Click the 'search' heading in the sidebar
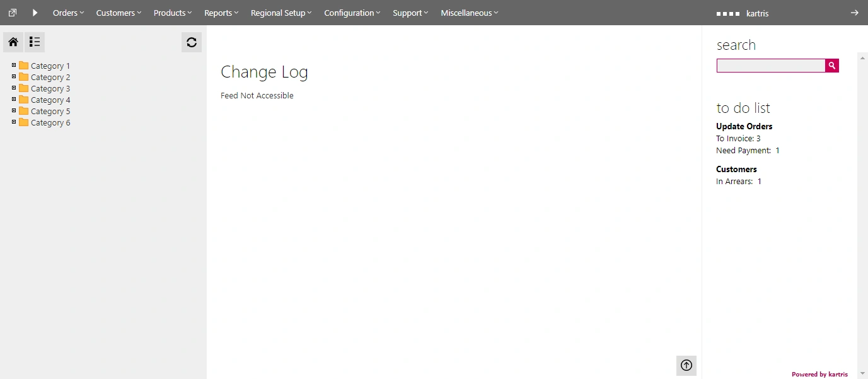This screenshot has width=868, height=379. pyautogui.click(x=736, y=45)
